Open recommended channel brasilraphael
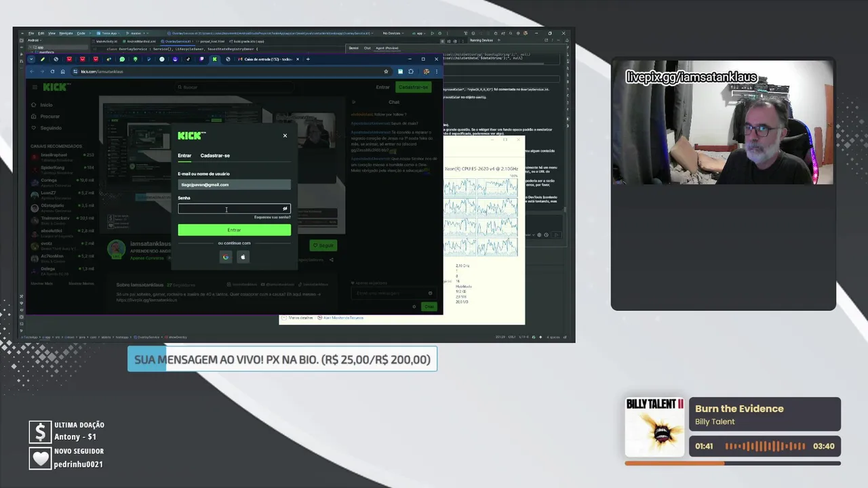Image resolution: width=868 pixels, height=488 pixels. click(62, 156)
